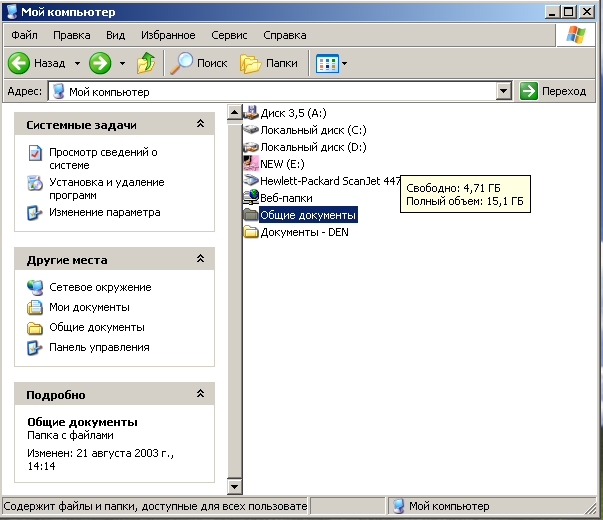This screenshot has height=520, width=603.
Task: Collapse Системные задачи panel
Action: tap(200, 123)
